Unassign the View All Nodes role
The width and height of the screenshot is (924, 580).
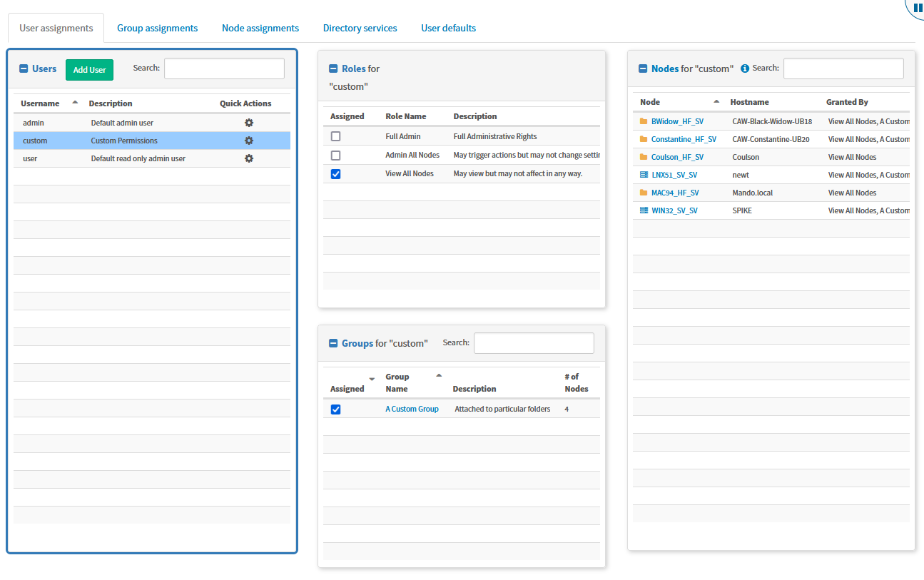click(x=335, y=173)
